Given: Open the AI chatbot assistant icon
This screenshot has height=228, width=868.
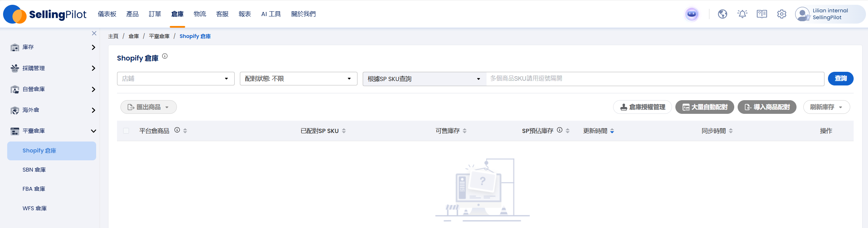Looking at the screenshot, I should pyautogui.click(x=691, y=14).
